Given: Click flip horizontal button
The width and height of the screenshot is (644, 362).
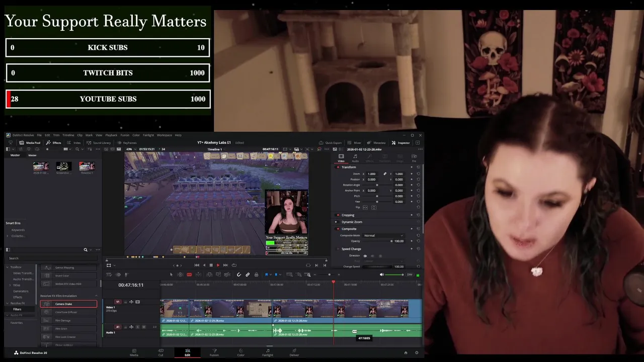Looking at the screenshot, I should pyautogui.click(x=365, y=208).
